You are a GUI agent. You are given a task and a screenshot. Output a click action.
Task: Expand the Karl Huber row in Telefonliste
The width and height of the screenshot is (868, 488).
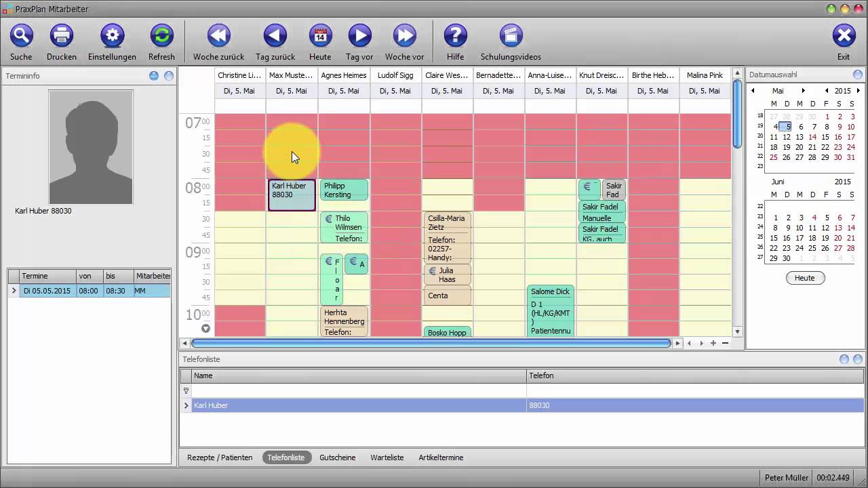point(186,405)
